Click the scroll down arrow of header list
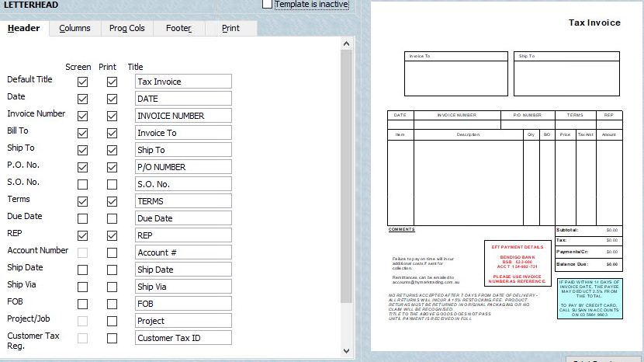This screenshot has width=644, height=362. [346, 351]
